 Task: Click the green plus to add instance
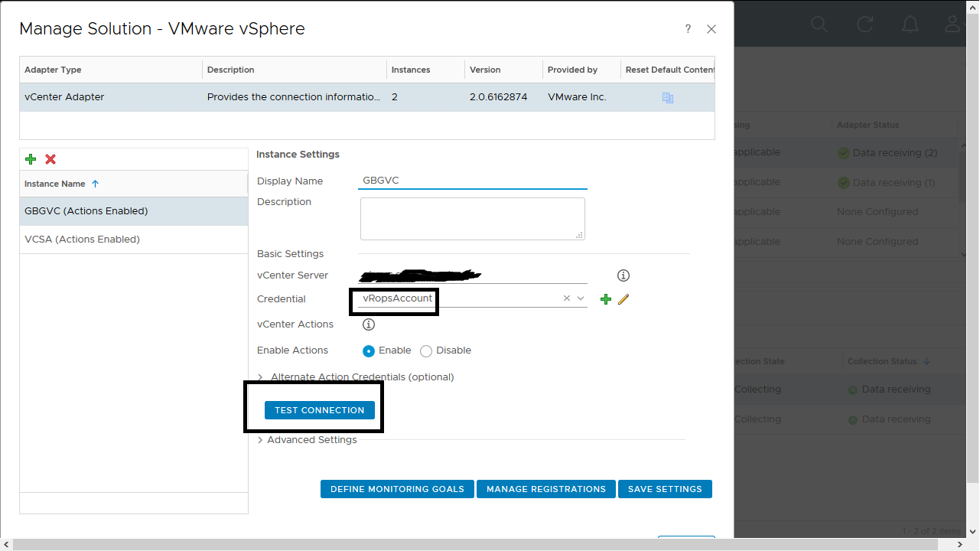click(x=31, y=159)
